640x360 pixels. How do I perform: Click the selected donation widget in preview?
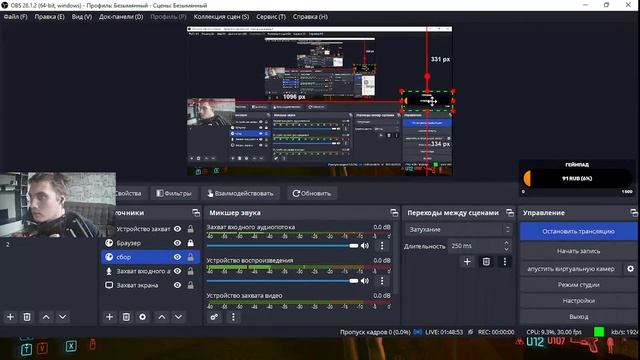point(427,101)
